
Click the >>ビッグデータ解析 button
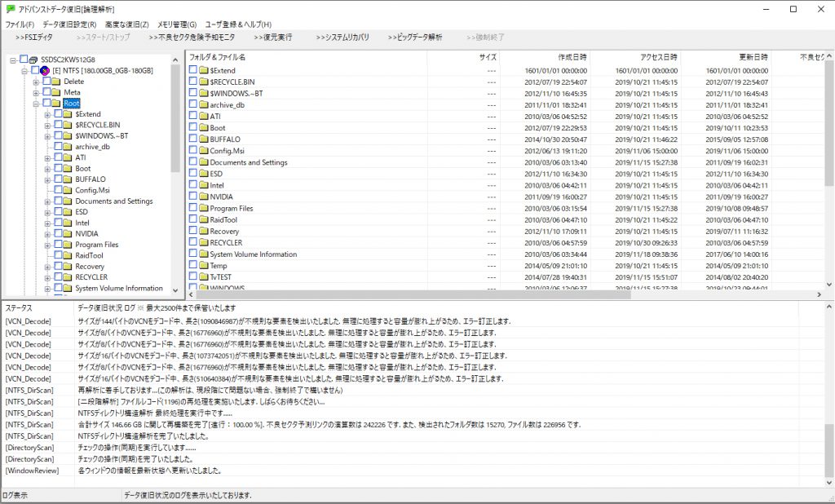point(415,38)
